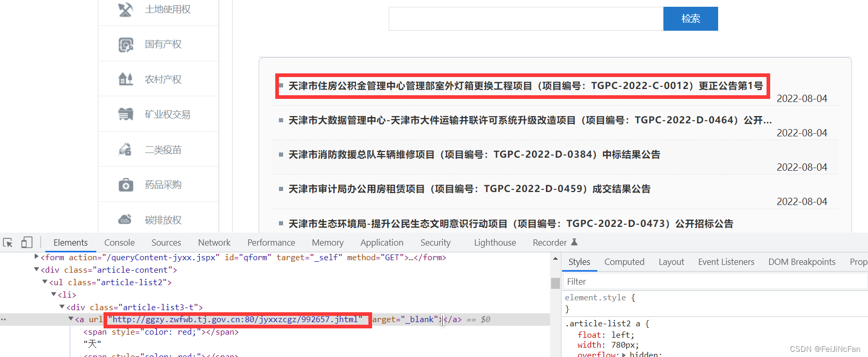The image size is (868, 357).
Task: Switch to the Sources tab
Action: 166,243
